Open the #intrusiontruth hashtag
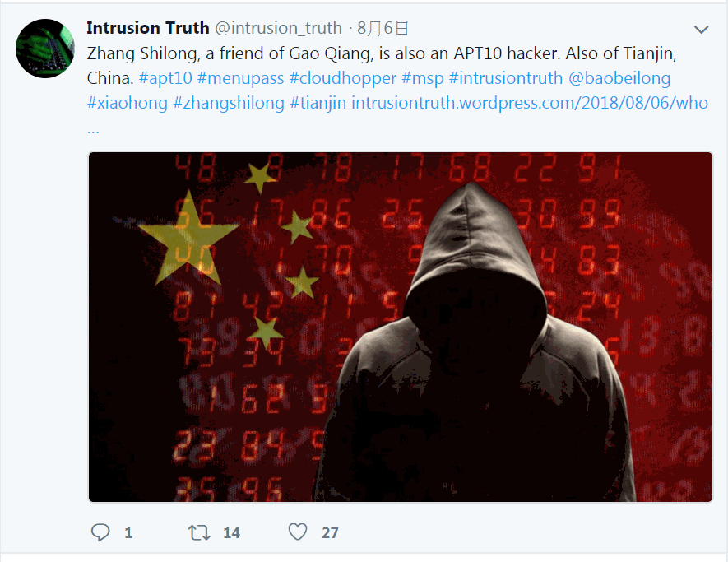 click(x=506, y=78)
